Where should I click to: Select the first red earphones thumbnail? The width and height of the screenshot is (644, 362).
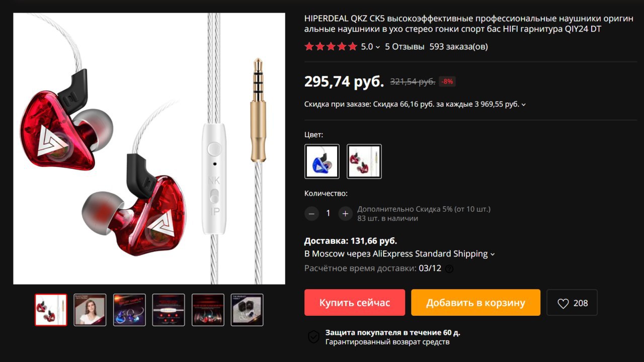coord(51,310)
